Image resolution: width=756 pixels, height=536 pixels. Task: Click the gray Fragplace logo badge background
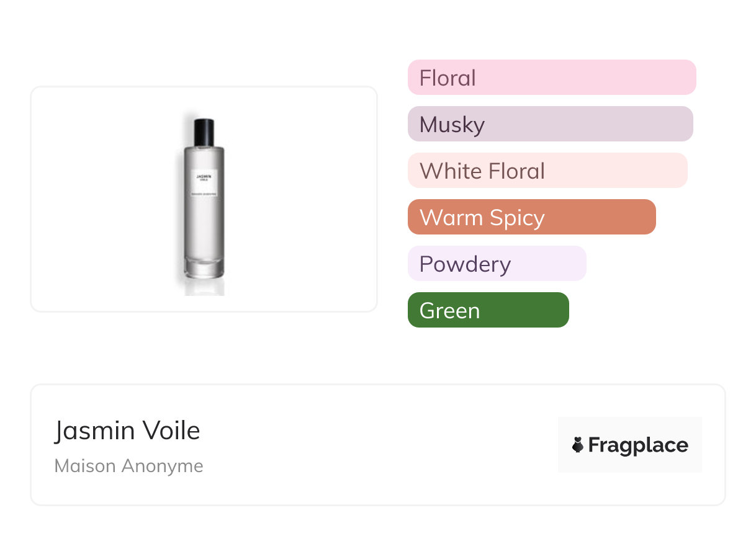(629, 427)
